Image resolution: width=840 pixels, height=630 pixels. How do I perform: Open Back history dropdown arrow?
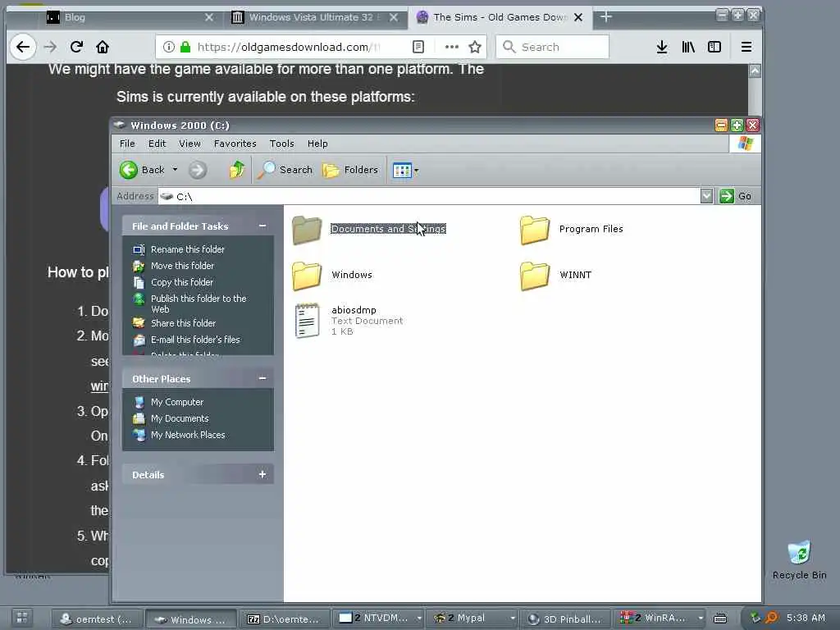pos(175,169)
